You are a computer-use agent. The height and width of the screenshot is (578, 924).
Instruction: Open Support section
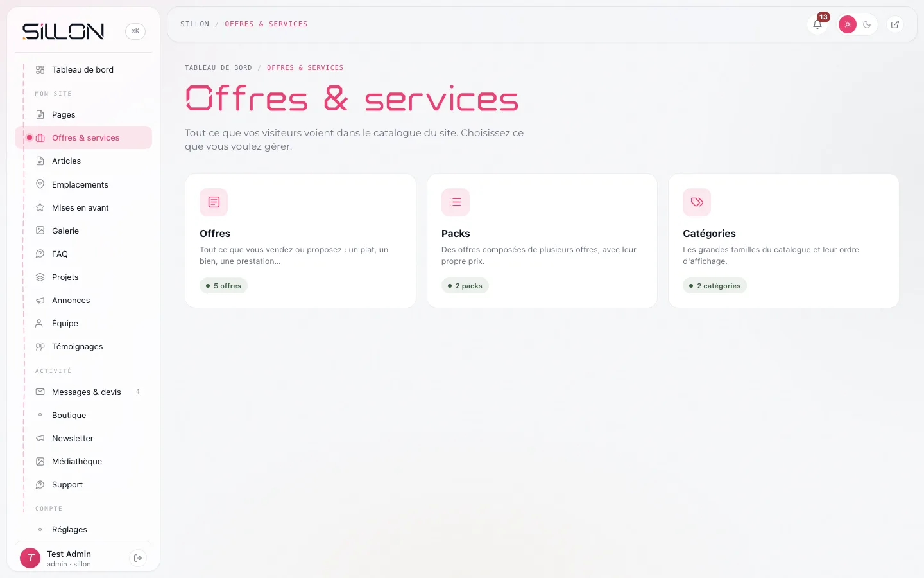point(83,484)
